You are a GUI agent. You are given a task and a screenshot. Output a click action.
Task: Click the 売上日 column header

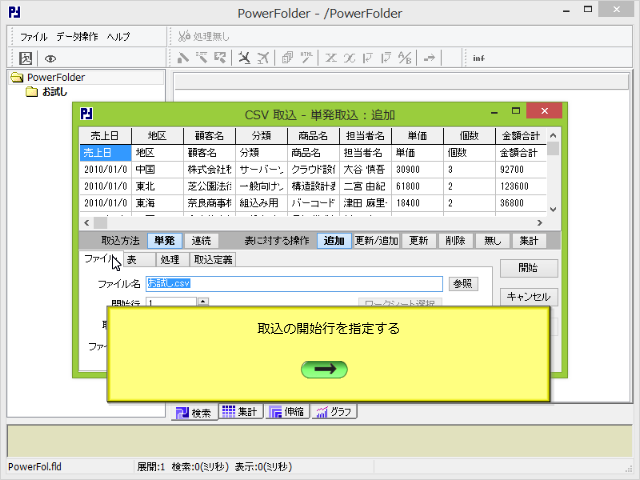pyautogui.click(x=105, y=136)
